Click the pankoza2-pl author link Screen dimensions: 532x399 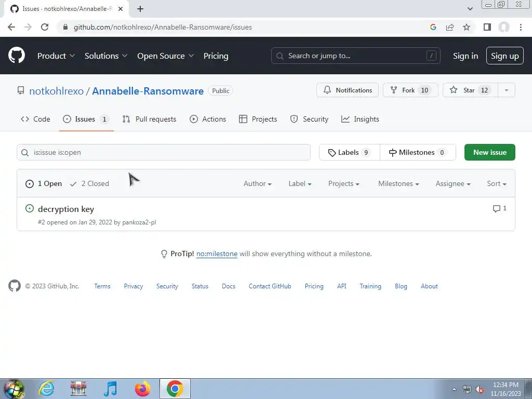click(139, 222)
